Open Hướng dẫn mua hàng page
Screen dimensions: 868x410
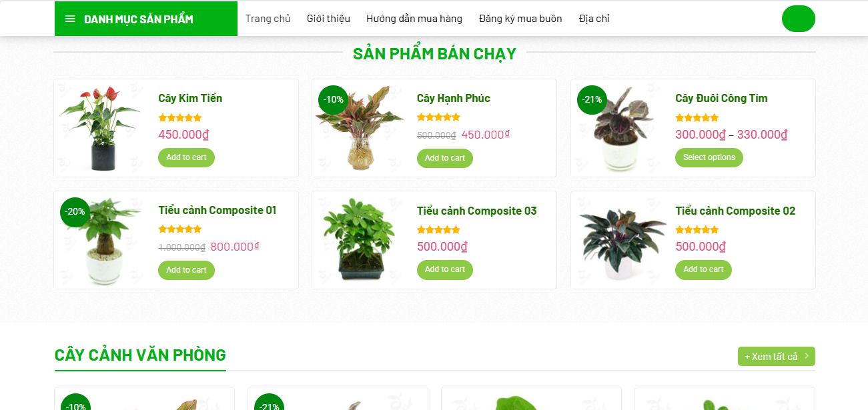click(x=414, y=19)
